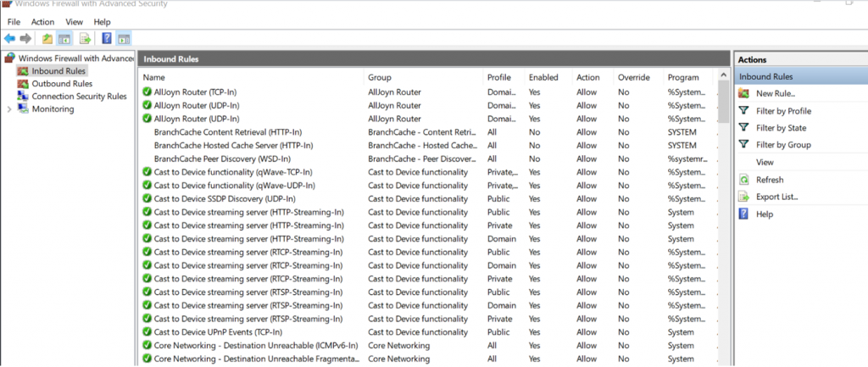This screenshot has height=367, width=868.
Task: Click the green check of Cast to Device SSDP Discovery
Action: pyautogui.click(x=147, y=198)
